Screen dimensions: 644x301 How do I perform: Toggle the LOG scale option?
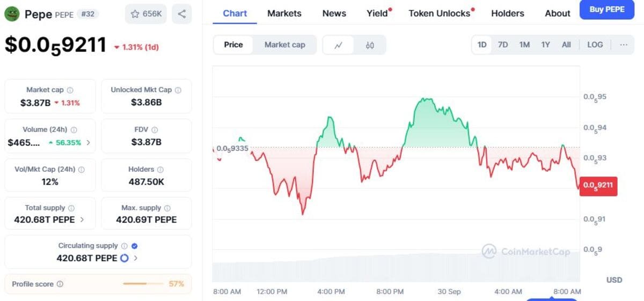coord(595,45)
